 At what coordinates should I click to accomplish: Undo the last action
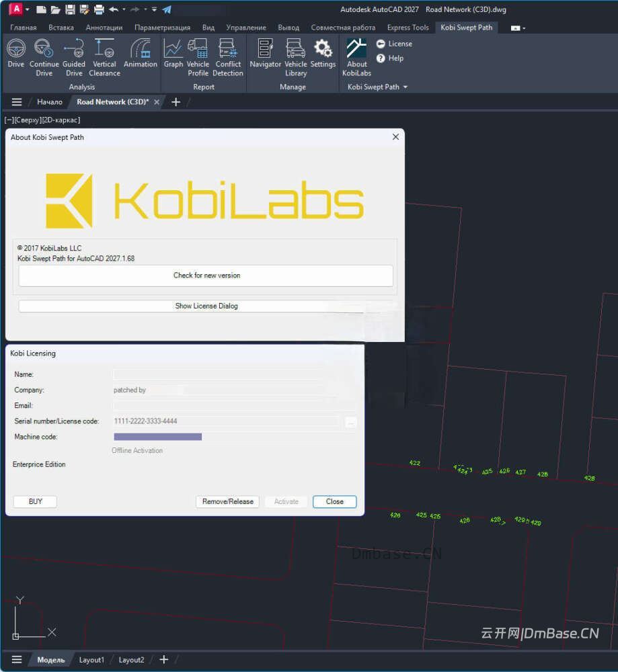pyautogui.click(x=114, y=9)
